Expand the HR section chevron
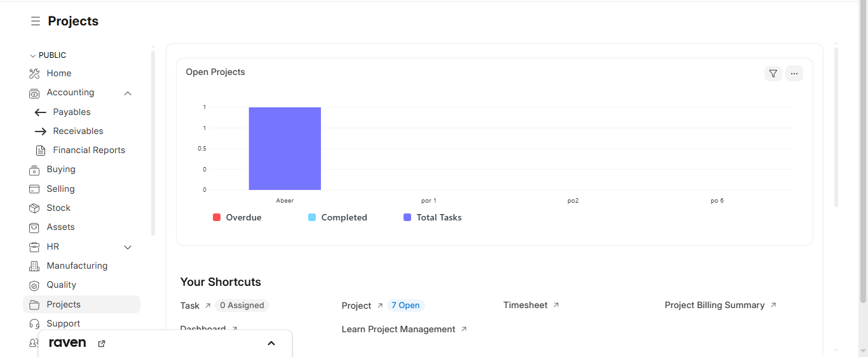Image resolution: width=868 pixels, height=357 pixels. [128, 247]
